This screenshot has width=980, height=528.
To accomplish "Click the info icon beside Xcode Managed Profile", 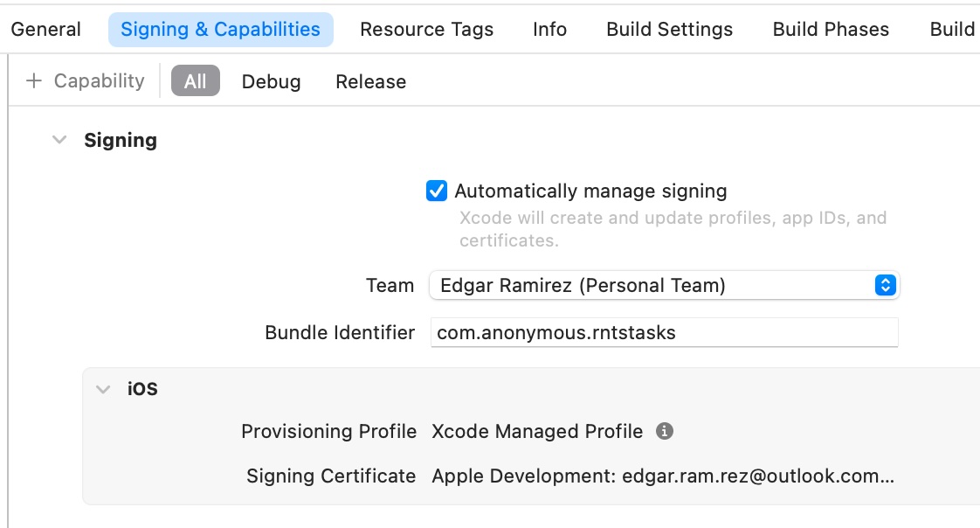I will point(666,431).
